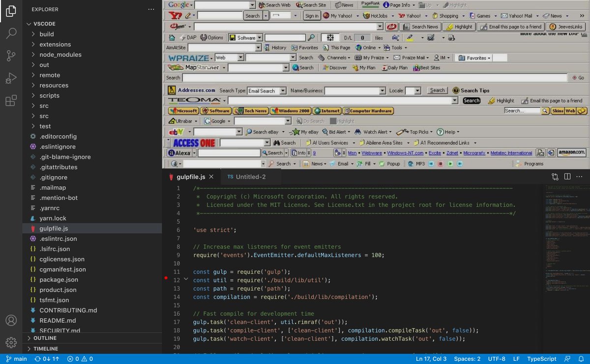Click the Search News button on Ask Jeeves toolbar
590x364 pixels.
point(420,27)
